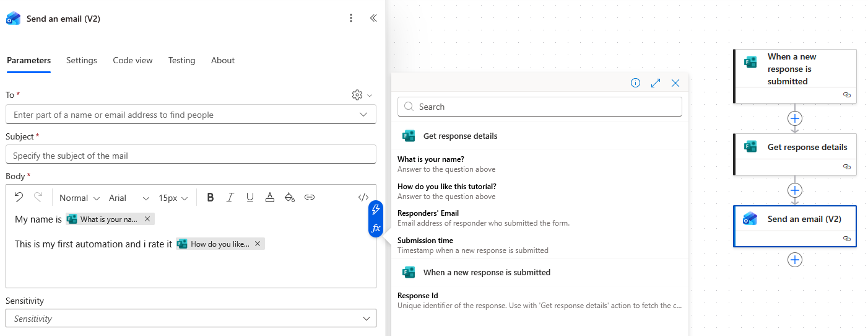Click Forms icon beside 'When a new response is submitted' header
Viewport: 868px width, 336px height.
click(409, 272)
